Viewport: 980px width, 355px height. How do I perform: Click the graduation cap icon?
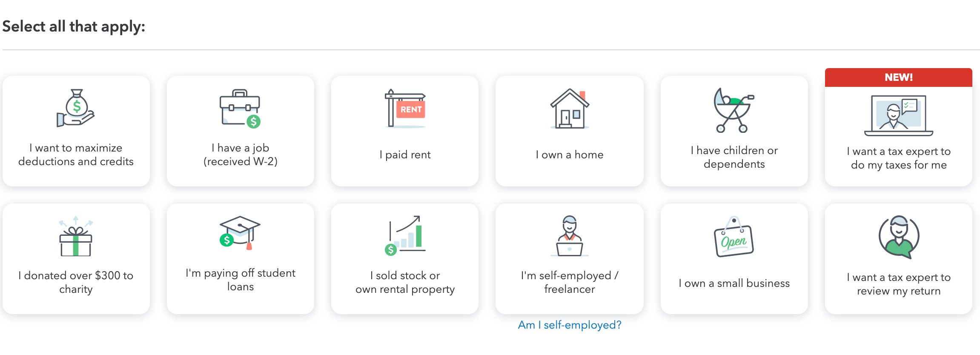(240, 233)
